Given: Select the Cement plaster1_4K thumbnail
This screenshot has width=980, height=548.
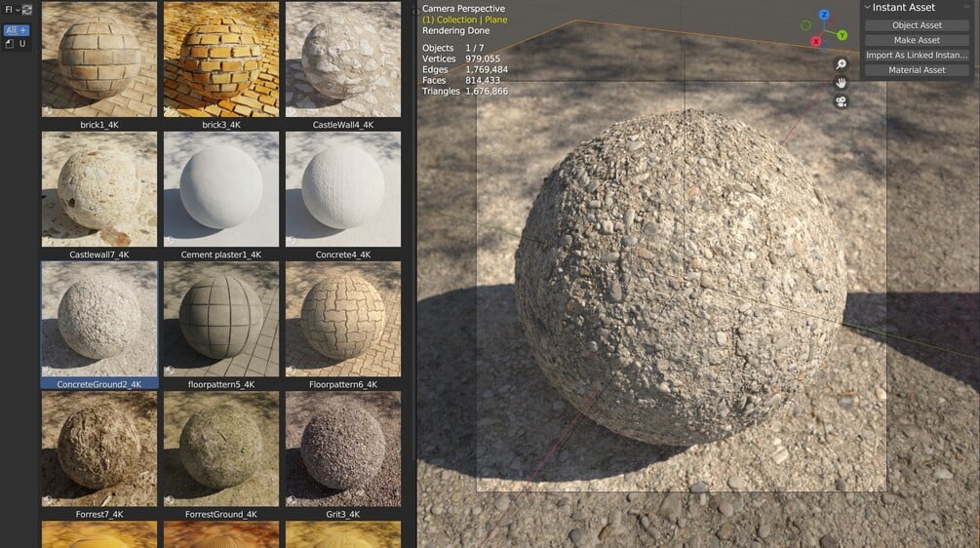Looking at the screenshot, I should click(x=221, y=189).
